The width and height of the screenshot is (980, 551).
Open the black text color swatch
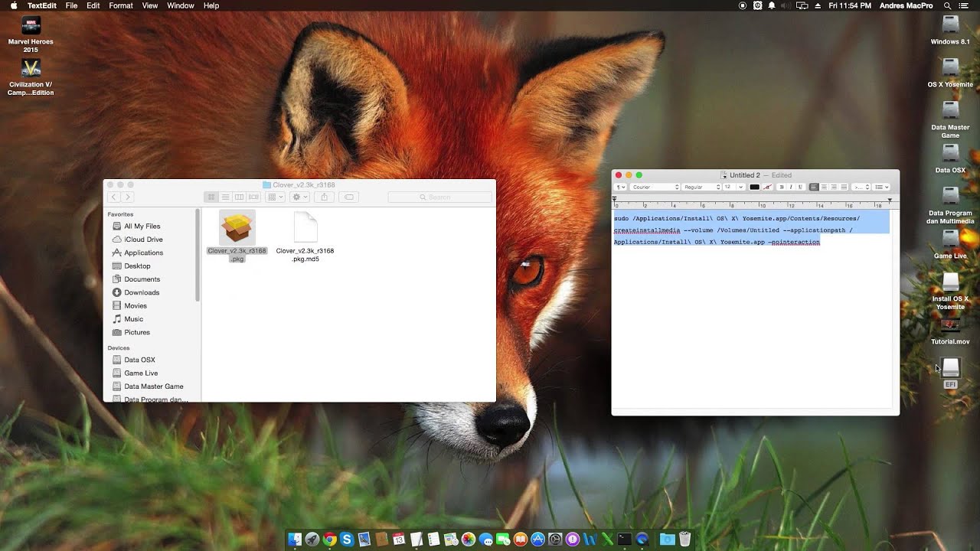(x=754, y=187)
